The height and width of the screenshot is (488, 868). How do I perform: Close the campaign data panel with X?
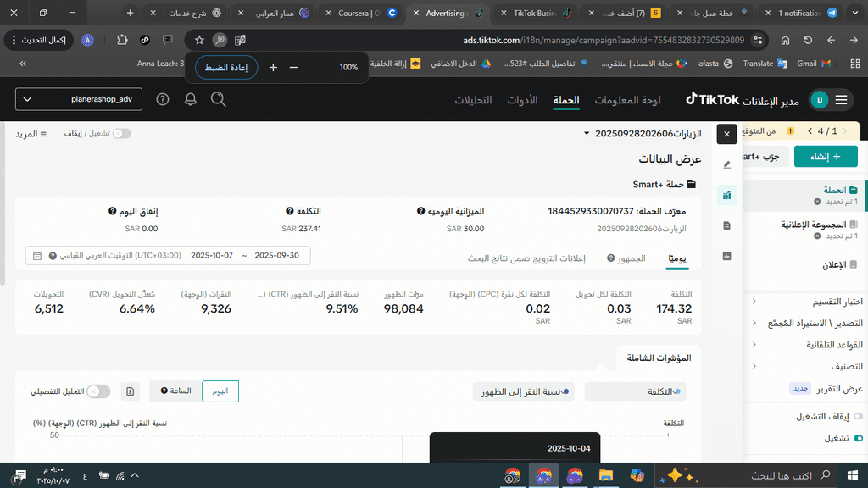click(x=726, y=134)
